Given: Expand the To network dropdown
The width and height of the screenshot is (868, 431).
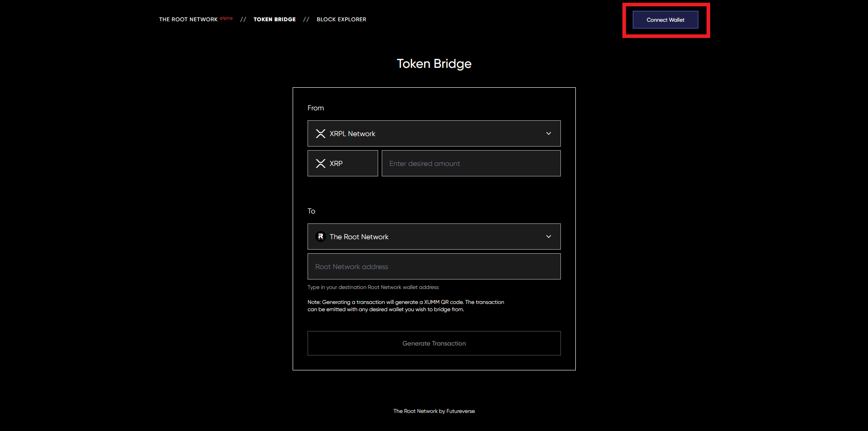Looking at the screenshot, I should click(433, 237).
